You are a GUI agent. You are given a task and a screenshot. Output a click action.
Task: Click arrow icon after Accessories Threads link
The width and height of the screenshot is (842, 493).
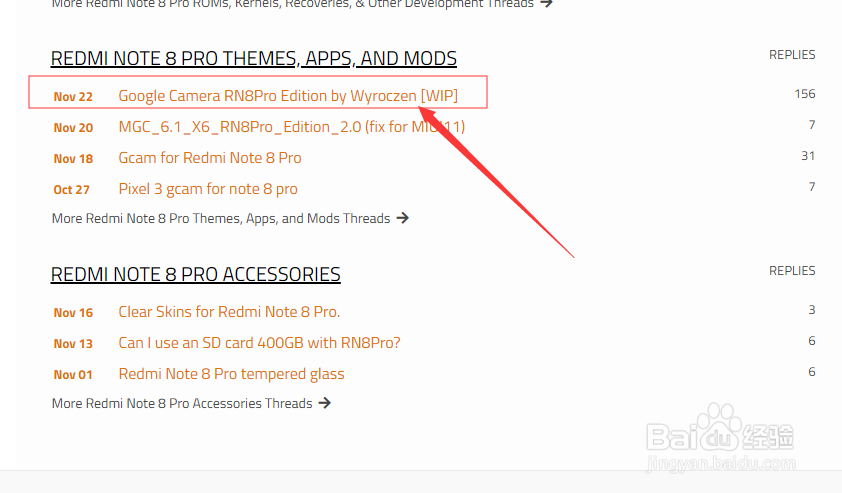pyautogui.click(x=325, y=403)
